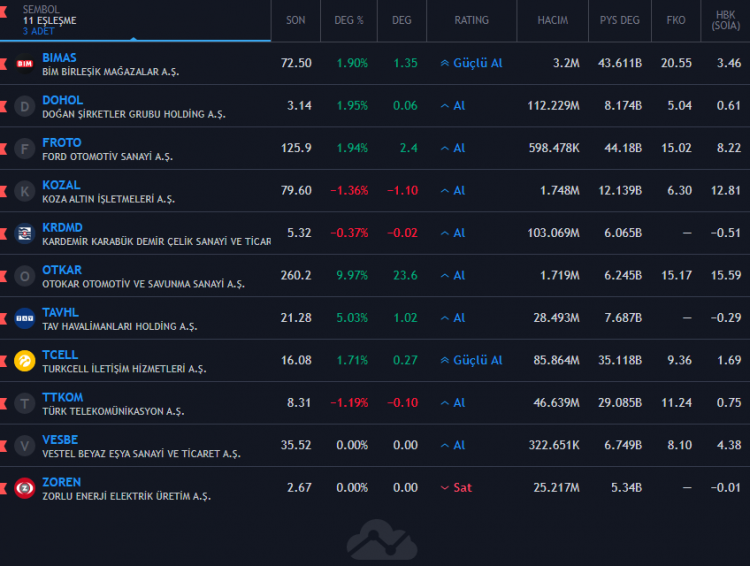Viewport: 750px width, 566px height.
Task: Sort by the SON column header
Action: [x=296, y=20]
